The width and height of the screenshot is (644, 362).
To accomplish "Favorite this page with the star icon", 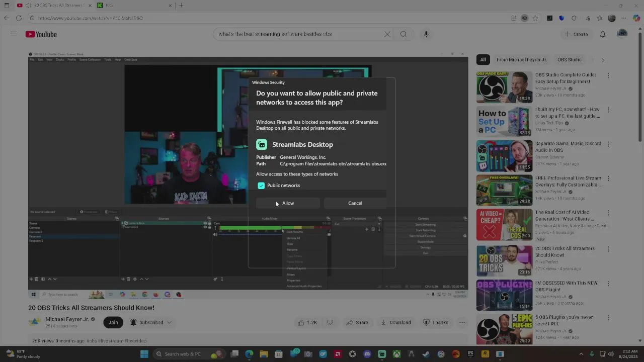I will tap(535, 18).
